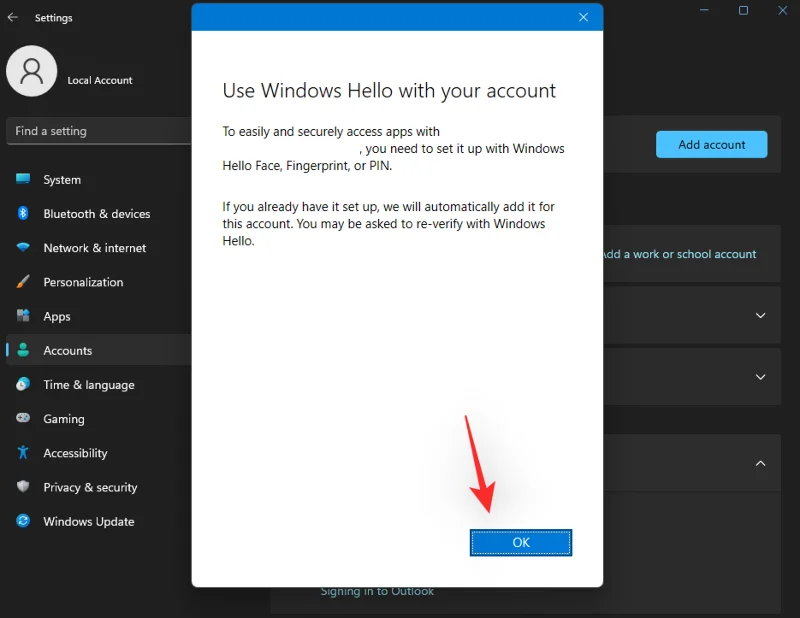Select Personalization in sidebar

[x=99, y=282]
